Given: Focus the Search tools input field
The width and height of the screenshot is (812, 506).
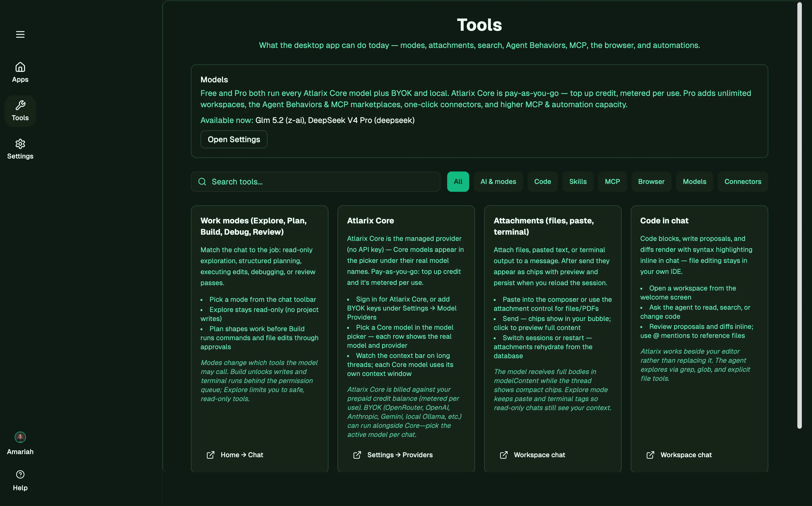Looking at the screenshot, I should pos(315,182).
